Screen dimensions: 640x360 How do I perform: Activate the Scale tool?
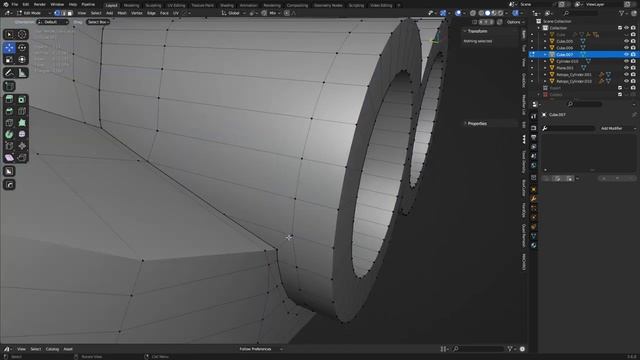9,60
